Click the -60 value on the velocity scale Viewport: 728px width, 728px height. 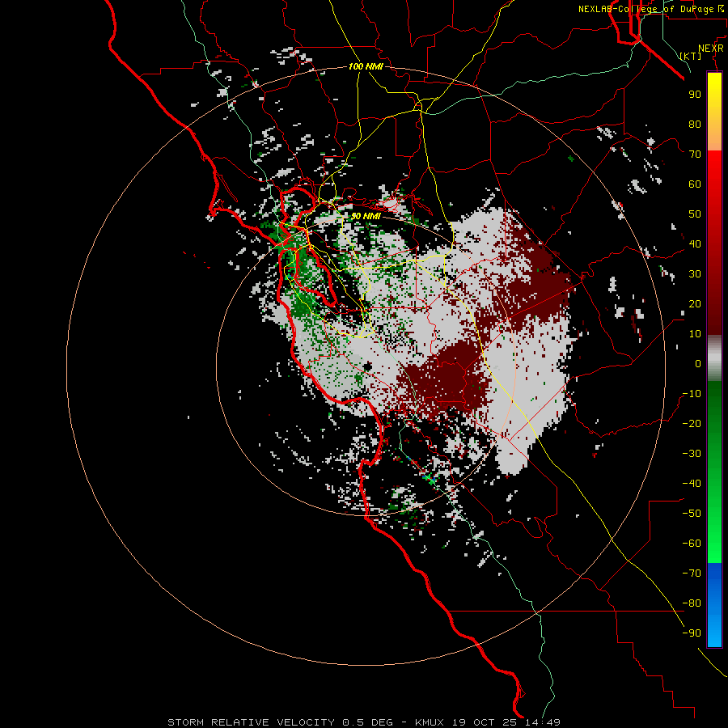(692, 544)
